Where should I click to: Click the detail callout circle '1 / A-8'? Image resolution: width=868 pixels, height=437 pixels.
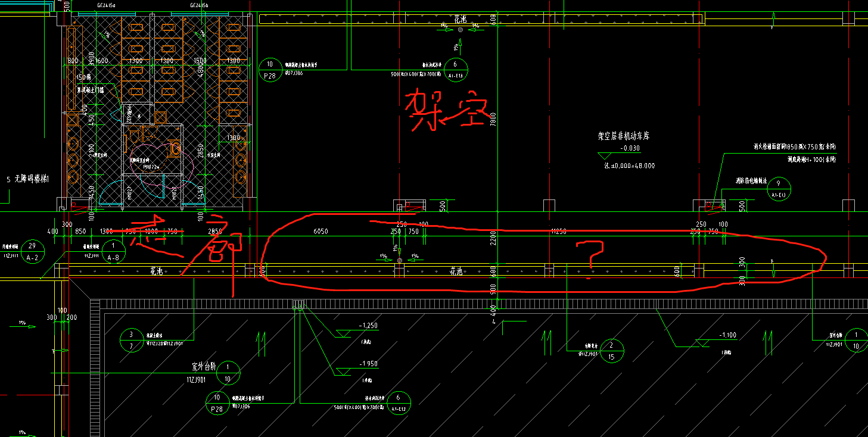pyautogui.click(x=113, y=251)
